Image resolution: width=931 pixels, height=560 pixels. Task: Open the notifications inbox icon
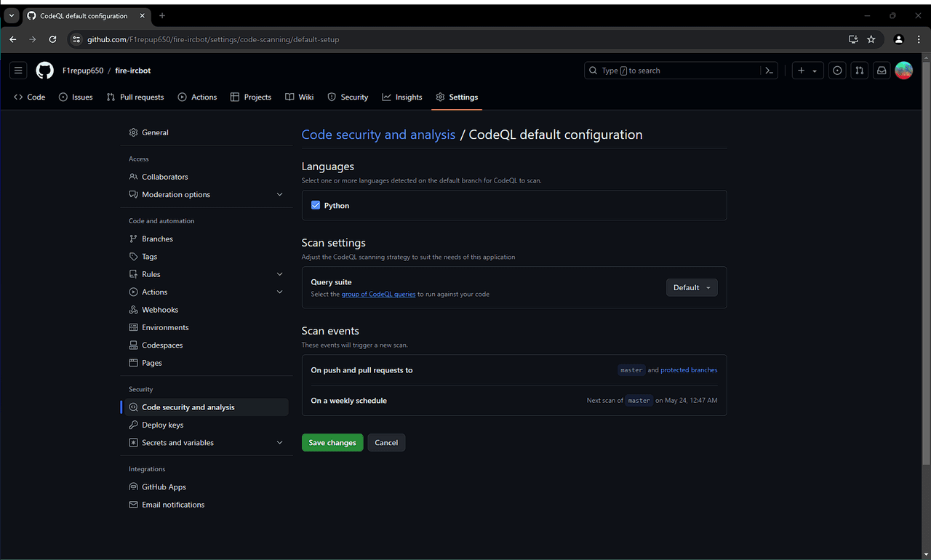[882, 71]
